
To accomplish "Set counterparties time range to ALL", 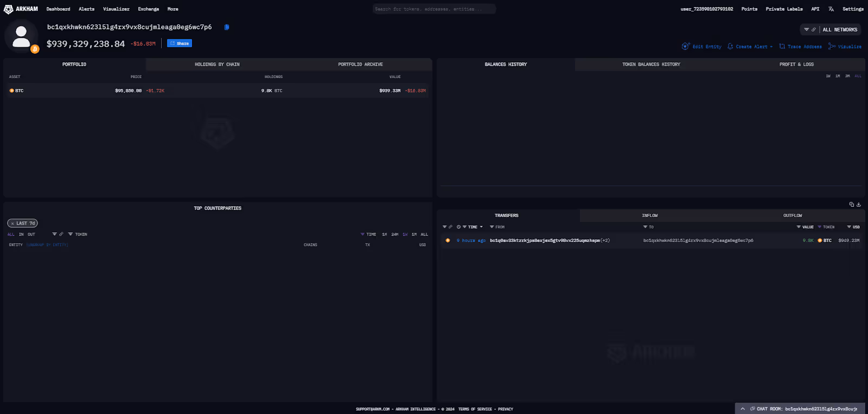I will coord(424,234).
